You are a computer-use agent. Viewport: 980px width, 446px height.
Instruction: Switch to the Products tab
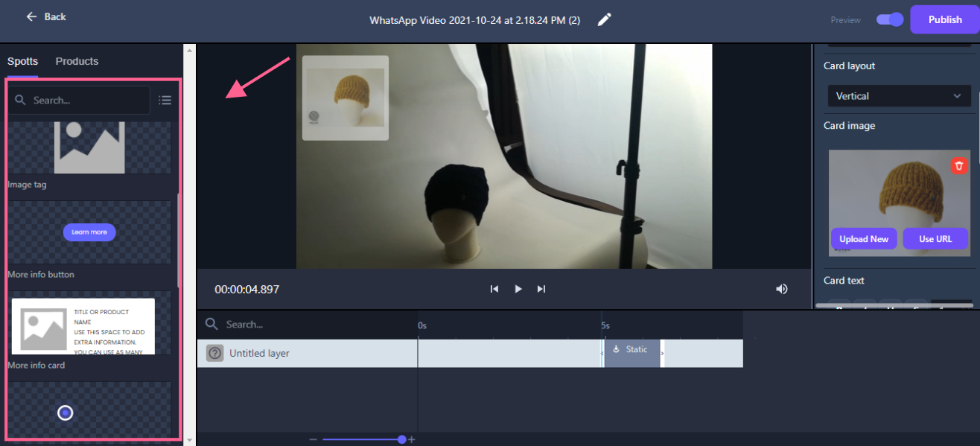pos(77,61)
